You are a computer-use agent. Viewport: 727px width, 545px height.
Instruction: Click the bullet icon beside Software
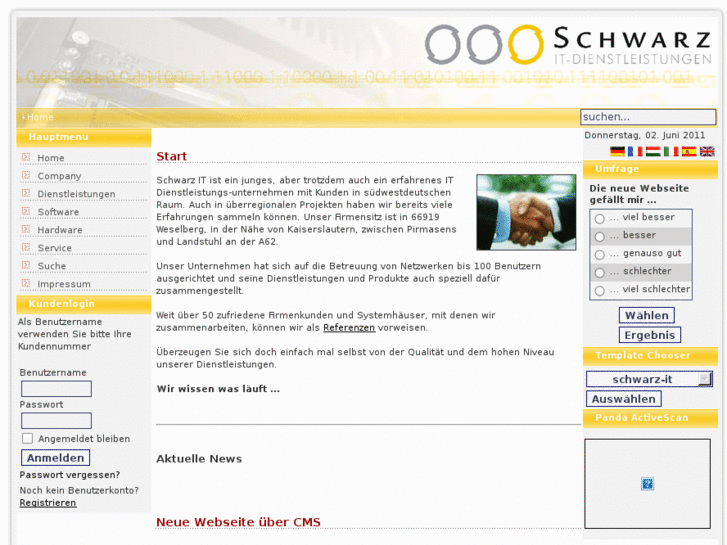(x=26, y=211)
